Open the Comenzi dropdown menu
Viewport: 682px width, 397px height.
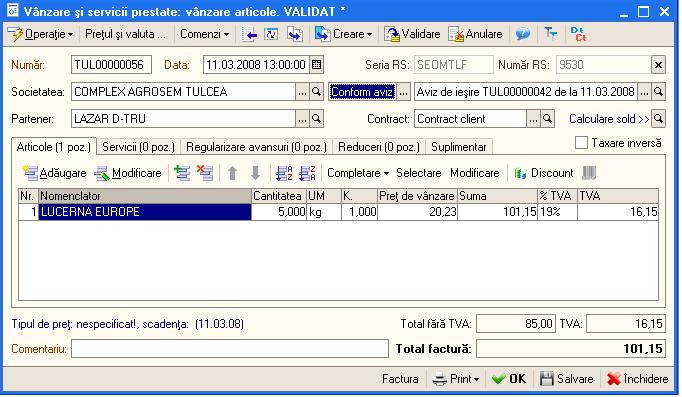(204, 34)
